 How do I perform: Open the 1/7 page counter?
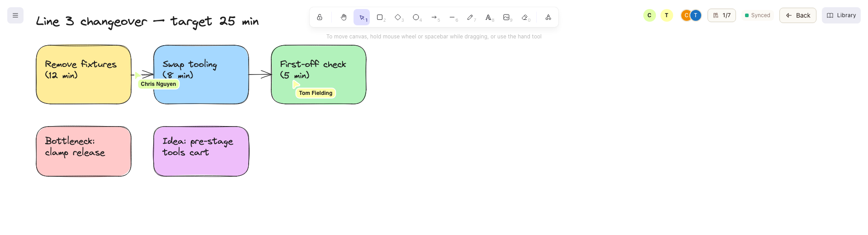pos(722,15)
